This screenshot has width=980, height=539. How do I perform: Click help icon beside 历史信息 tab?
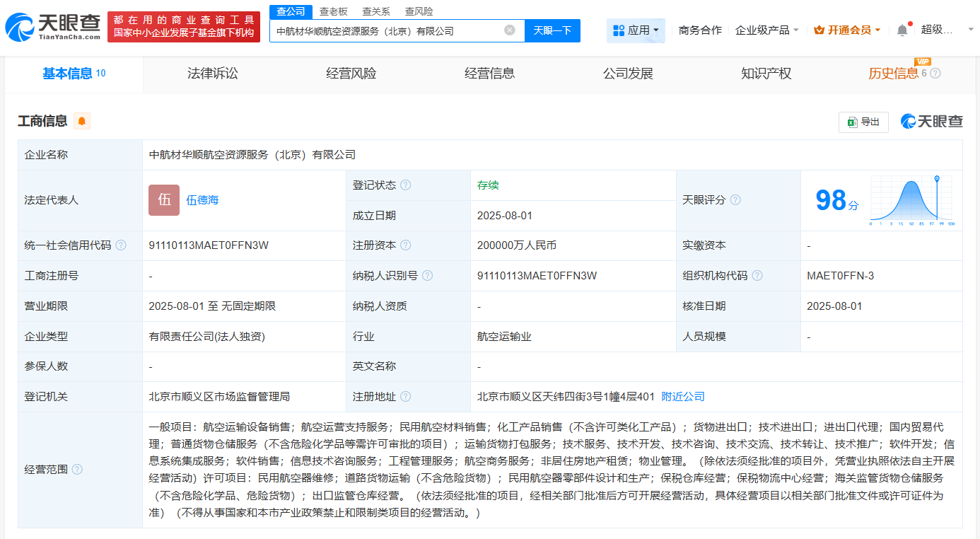click(935, 74)
